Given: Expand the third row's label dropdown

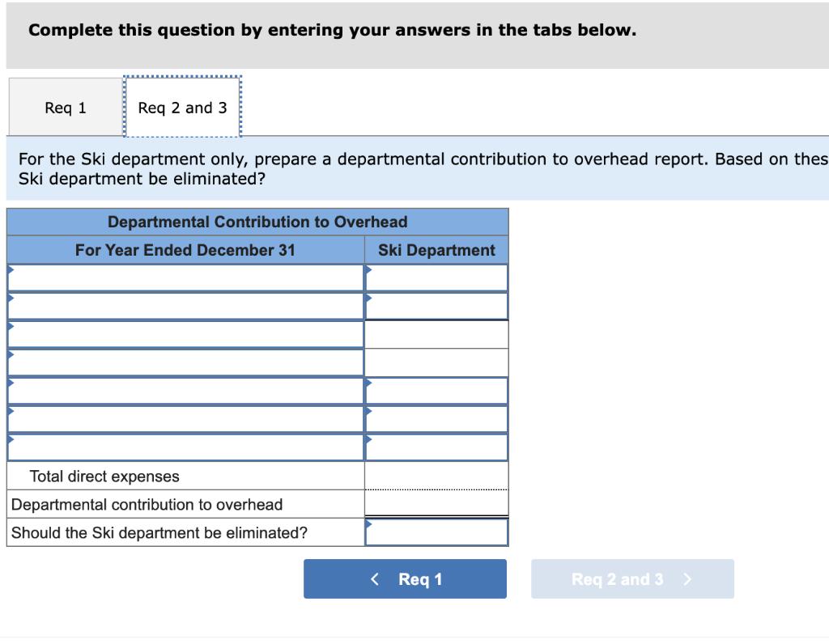Looking at the screenshot, I should [x=185, y=334].
